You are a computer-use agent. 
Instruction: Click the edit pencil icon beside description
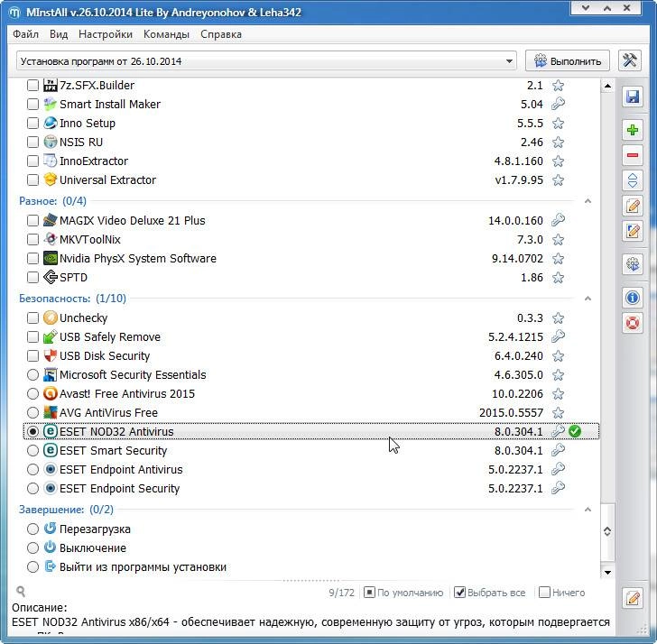[x=633, y=598]
